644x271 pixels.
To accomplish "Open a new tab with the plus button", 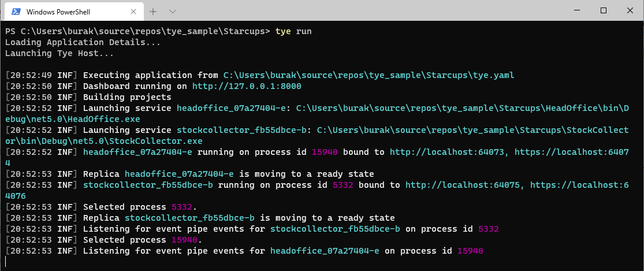I will pos(153,11).
